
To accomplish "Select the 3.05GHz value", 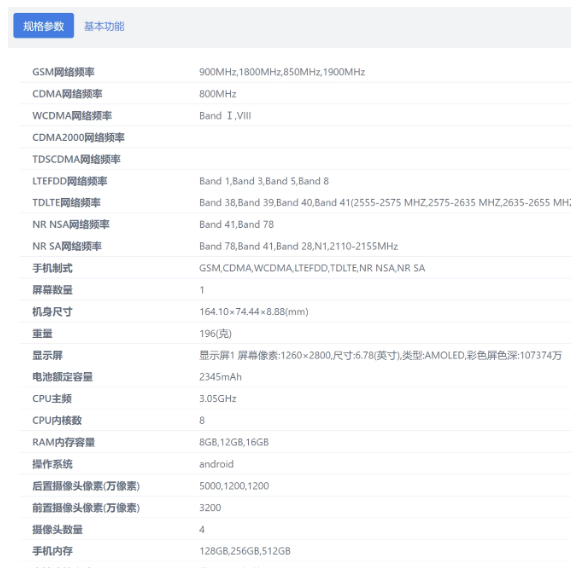I will [x=218, y=399].
